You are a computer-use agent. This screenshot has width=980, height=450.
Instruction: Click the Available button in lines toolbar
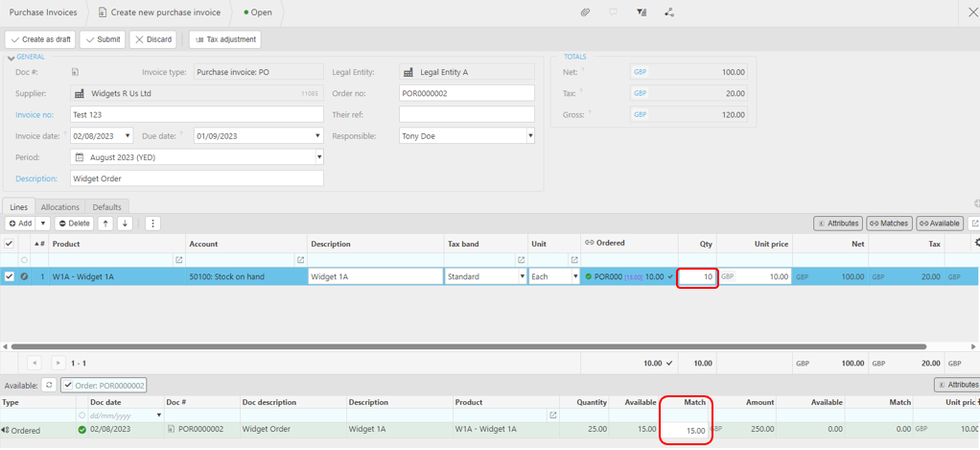[x=940, y=224]
